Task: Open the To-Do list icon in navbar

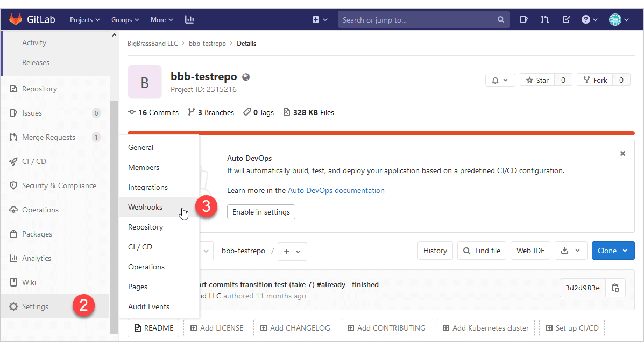Action: pos(567,19)
